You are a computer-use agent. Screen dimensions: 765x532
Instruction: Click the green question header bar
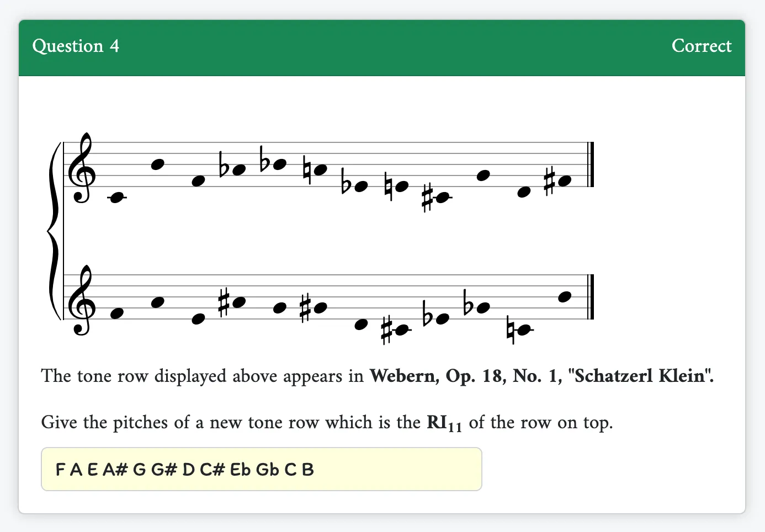coord(382,48)
